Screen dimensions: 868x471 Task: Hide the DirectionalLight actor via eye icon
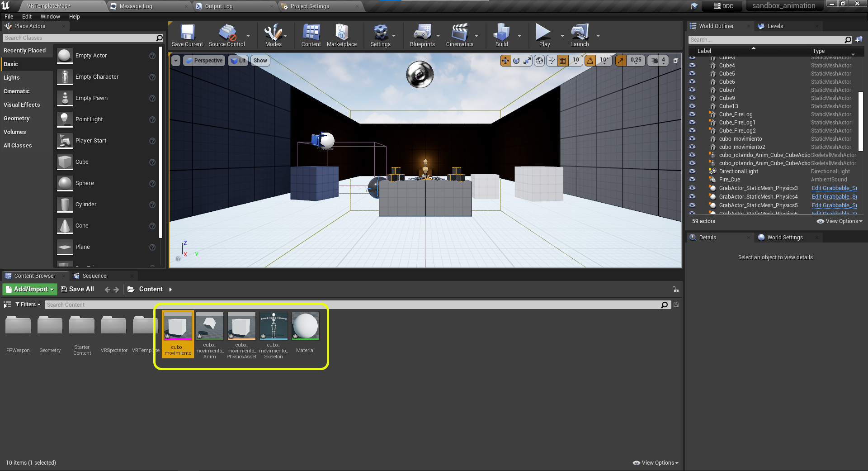[692, 171]
